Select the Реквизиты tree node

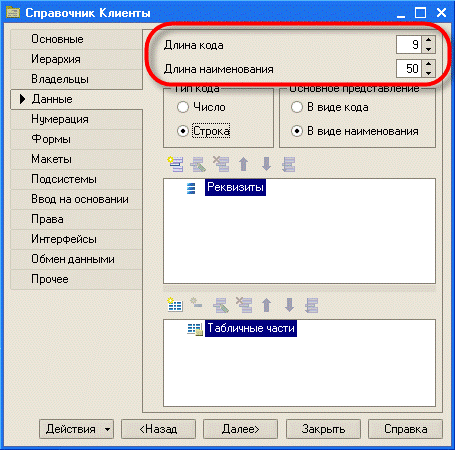point(235,187)
